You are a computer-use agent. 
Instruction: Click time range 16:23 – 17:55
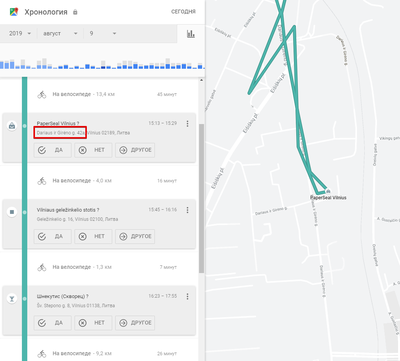(163, 296)
